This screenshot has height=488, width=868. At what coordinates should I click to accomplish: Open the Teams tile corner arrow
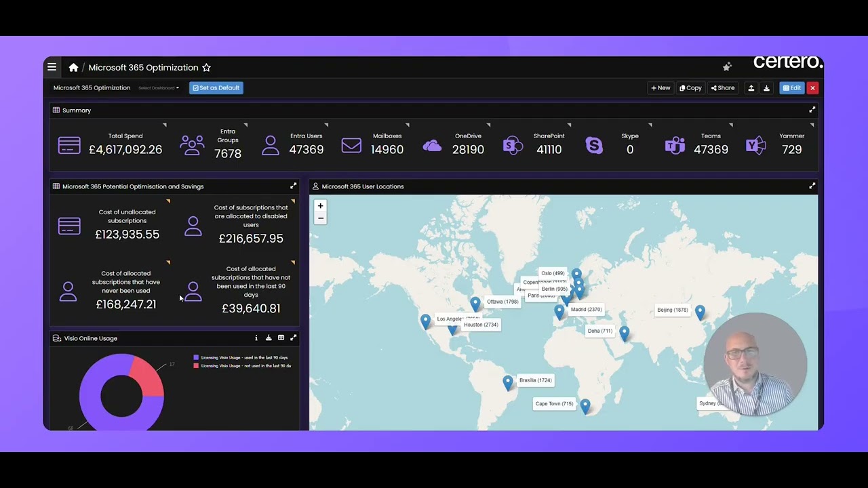pos(730,125)
